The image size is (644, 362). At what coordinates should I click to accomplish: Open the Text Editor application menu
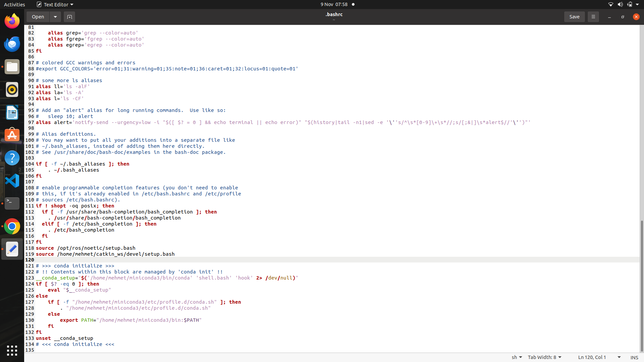[x=55, y=4]
